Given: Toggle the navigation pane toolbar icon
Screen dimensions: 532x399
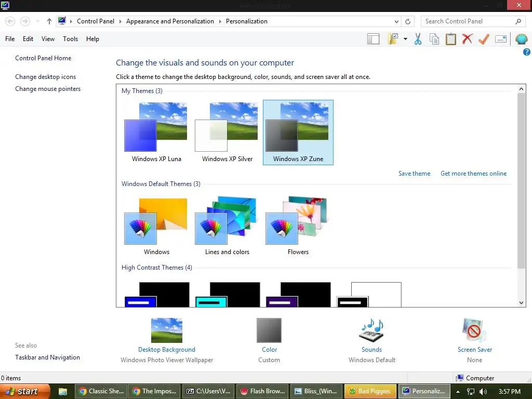Looking at the screenshot, I should [x=373, y=39].
